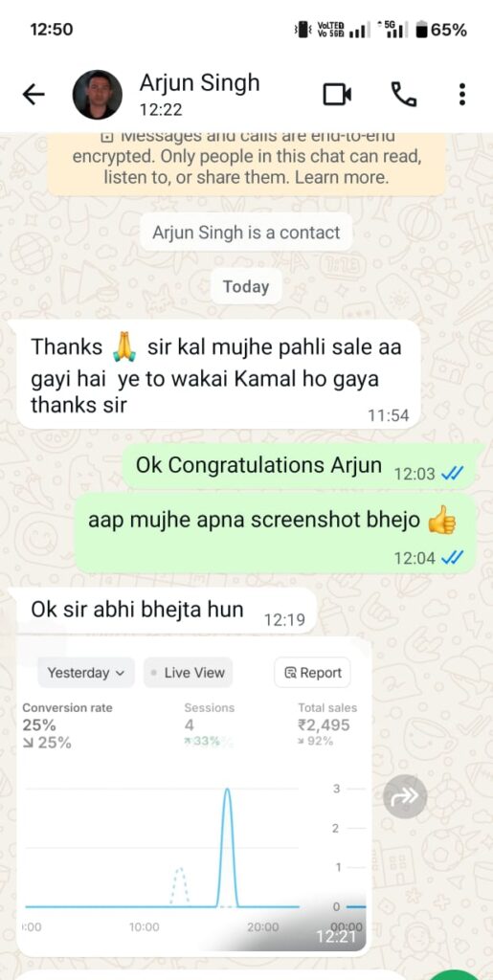Open the three-dot more options menu
Screen dimensions: 493x980
(x=461, y=95)
